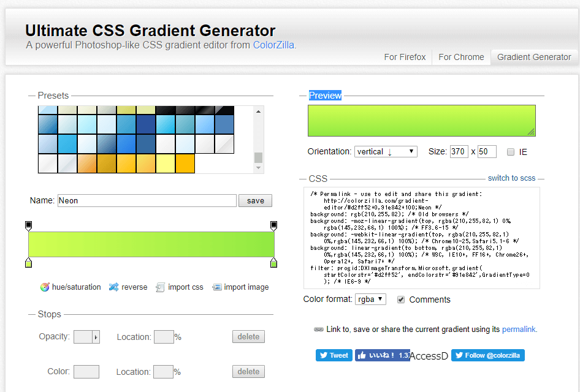Click the import image icon

tap(217, 287)
